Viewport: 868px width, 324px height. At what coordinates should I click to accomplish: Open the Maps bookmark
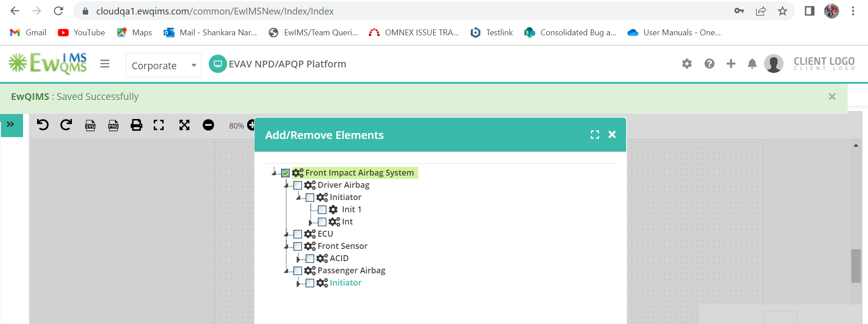[134, 33]
